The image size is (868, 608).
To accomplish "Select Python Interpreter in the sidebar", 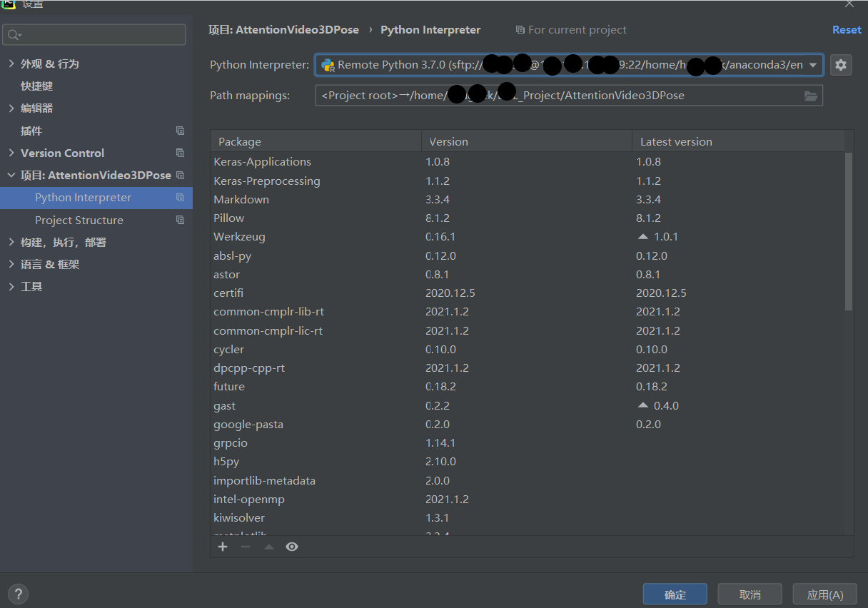I will (96, 198).
